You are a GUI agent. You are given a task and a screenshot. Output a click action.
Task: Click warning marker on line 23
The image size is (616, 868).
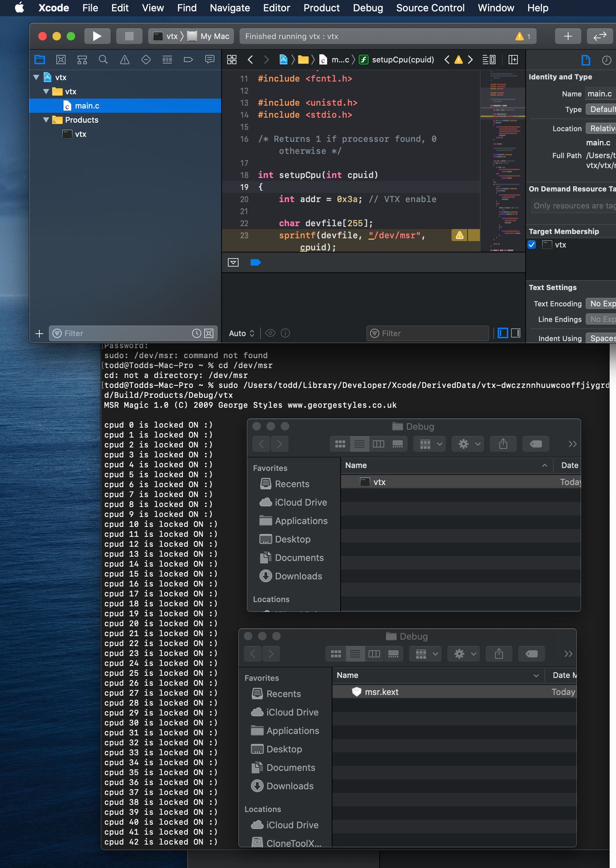pos(459,235)
